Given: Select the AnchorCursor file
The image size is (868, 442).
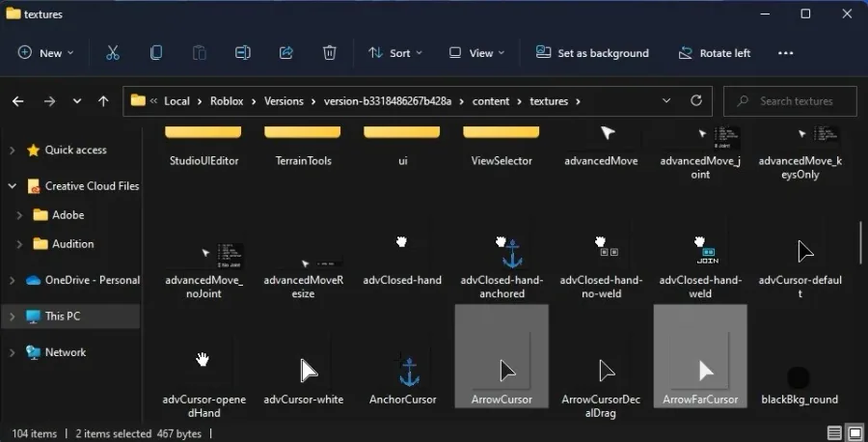Looking at the screenshot, I should pos(402,379).
